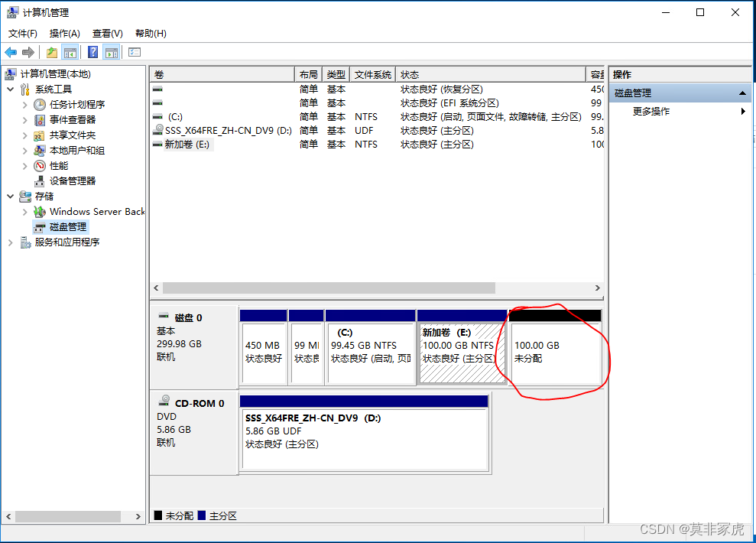The width and height of the screenshot is (756, 543).
Task: Click the Device Manager icon
Action: pyautogui.click(x=40, y=181)
